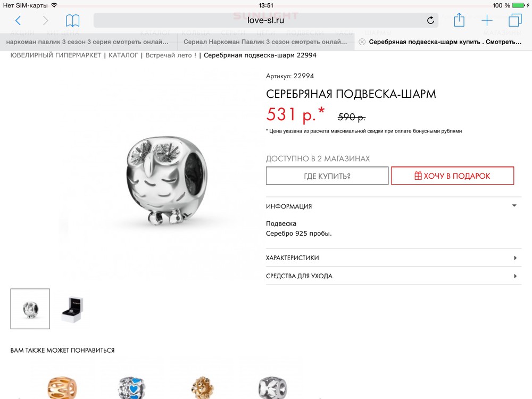This screenshot has height=399, width=532.
Task: Tap the Safari forward arrow
Action: tap(45, 21)
